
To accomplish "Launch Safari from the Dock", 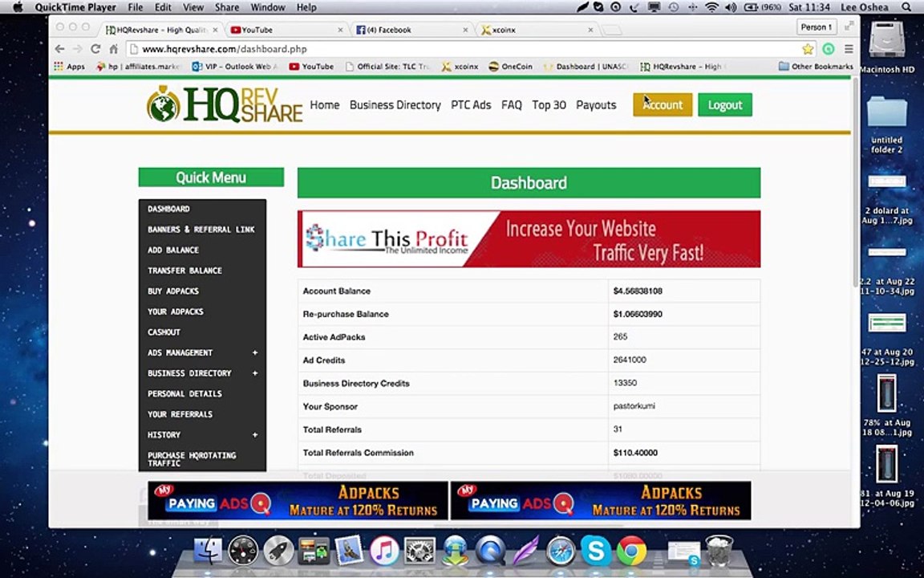I will tap(561, 551).
